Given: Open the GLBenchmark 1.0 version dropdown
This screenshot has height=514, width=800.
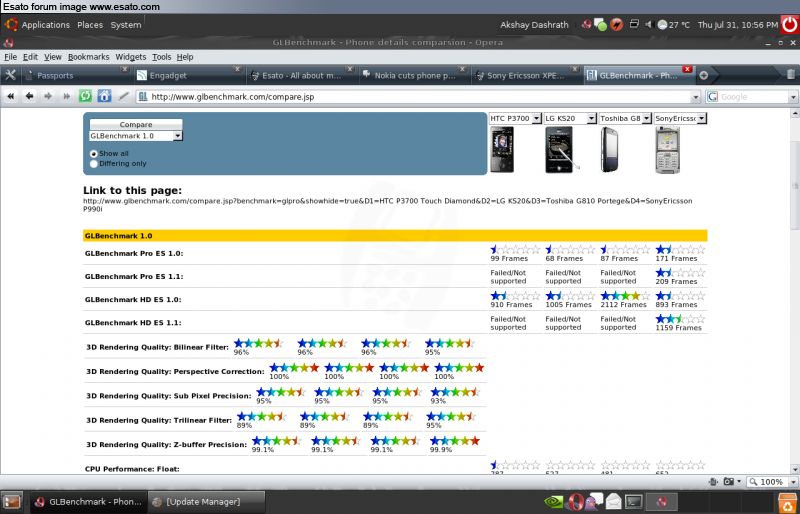Looking at the screenshot, I should click(x=177, y=136).
